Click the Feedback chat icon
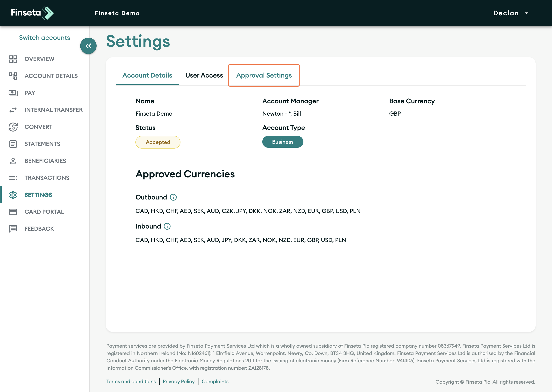 click(x=13, y=229)
